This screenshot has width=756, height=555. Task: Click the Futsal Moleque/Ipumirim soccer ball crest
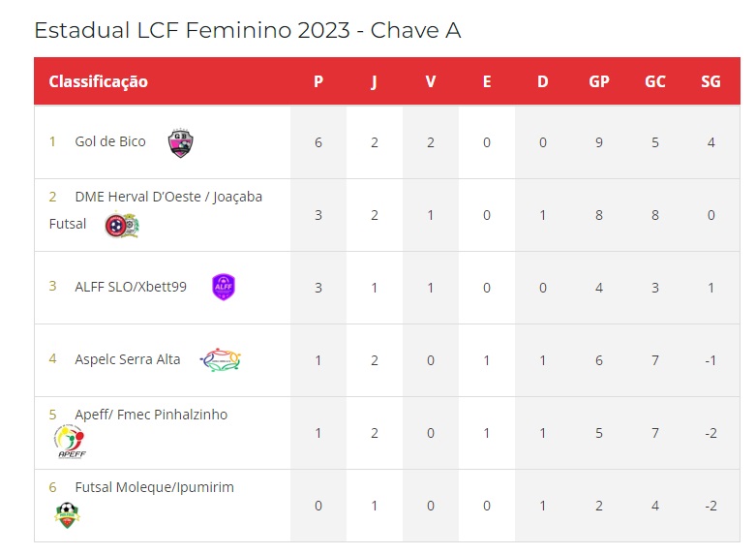[68, 515]
